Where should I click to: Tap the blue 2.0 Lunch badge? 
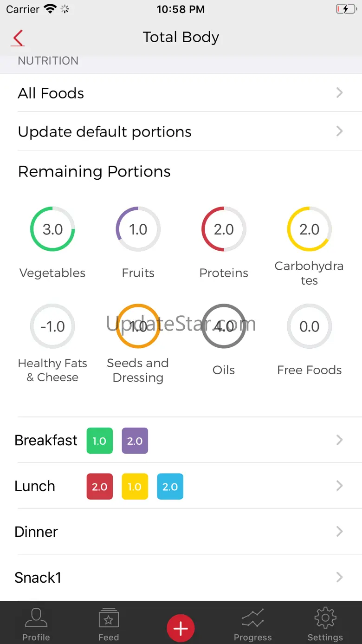170,487
